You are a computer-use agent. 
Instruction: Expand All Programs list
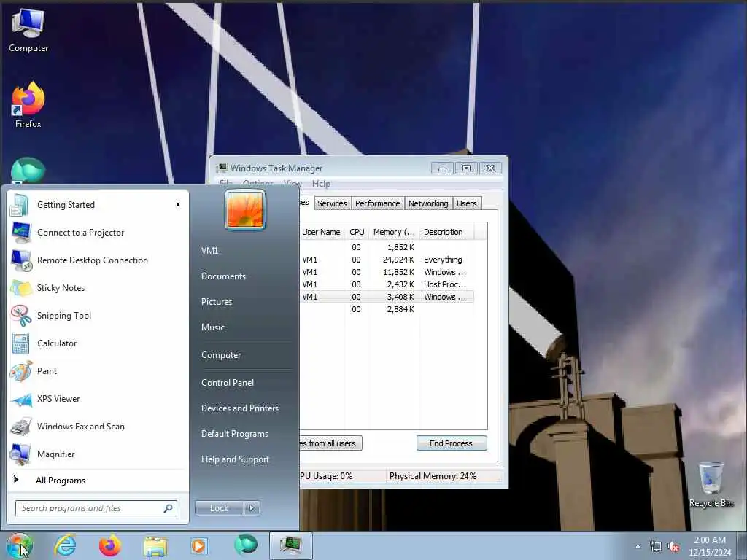60,481
